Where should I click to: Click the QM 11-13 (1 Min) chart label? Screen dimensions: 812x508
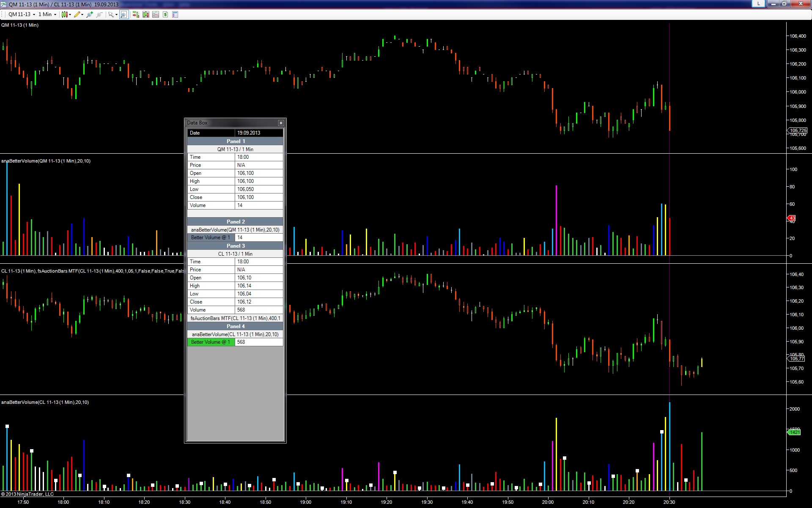[20, 25]
